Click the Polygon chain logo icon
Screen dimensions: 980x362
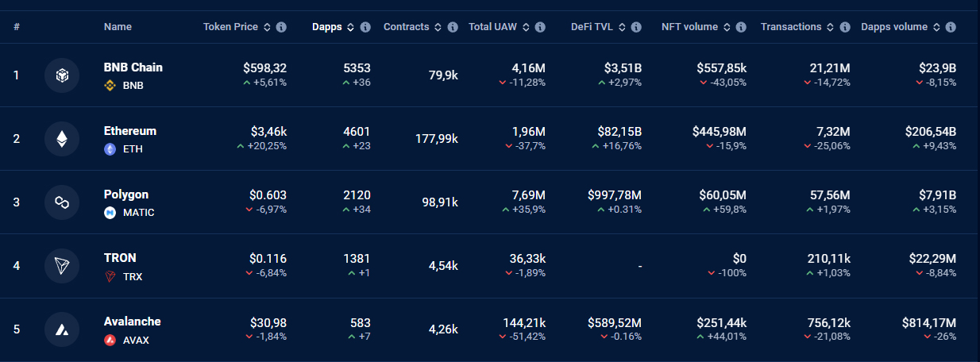coord(62,202)
